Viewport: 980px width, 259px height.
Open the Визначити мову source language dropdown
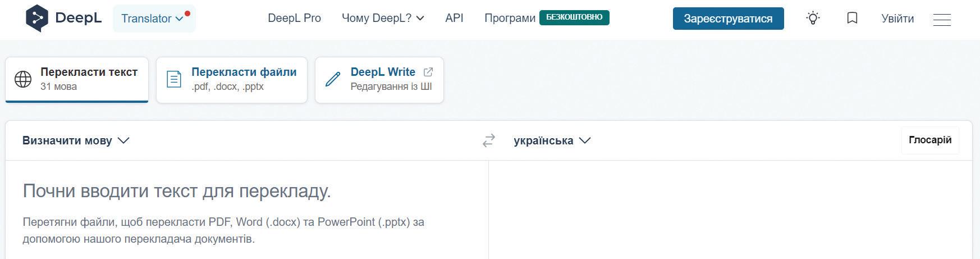pyautogui.click(x=76, y=140)
